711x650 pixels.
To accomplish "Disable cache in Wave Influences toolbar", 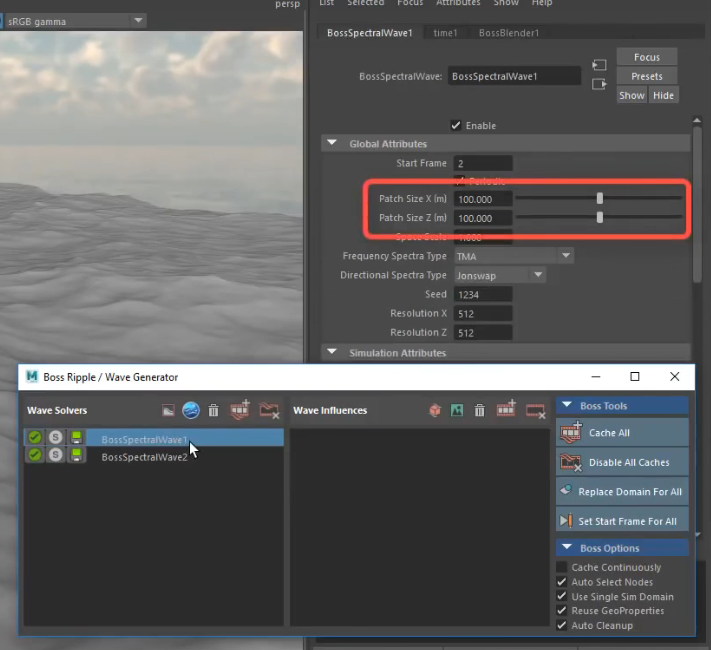I will click(536, 411).
